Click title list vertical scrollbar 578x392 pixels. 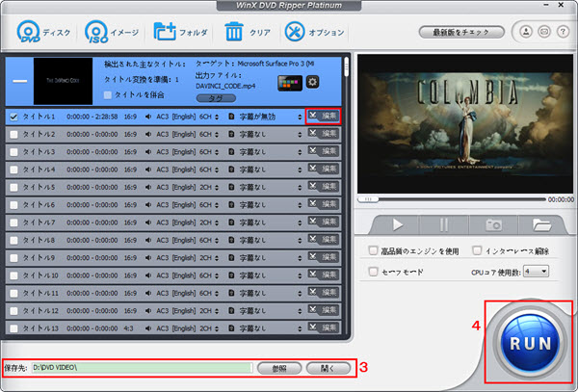[x=346, y=66]
